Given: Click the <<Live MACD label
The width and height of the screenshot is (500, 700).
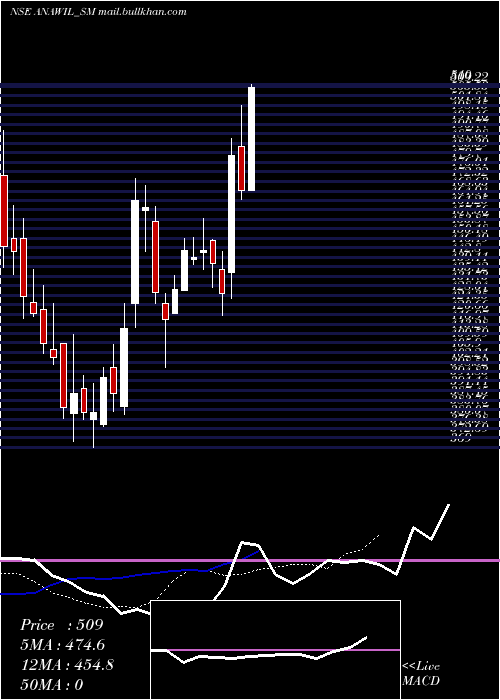Looking at the screenshot, I should [x=421, y=673].
